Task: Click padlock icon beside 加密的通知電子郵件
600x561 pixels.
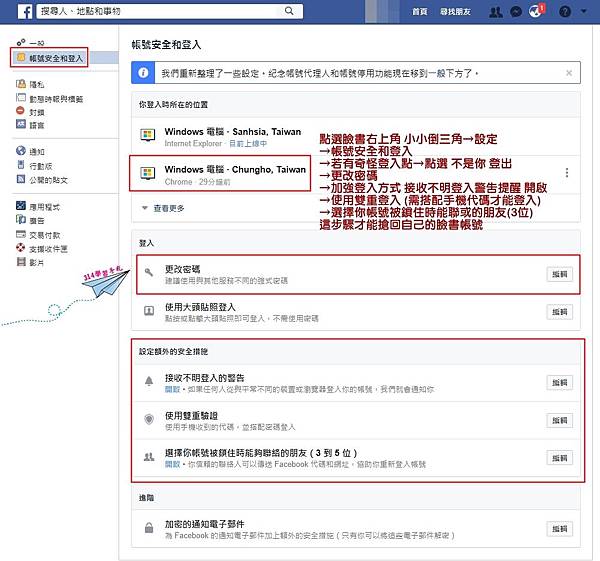Action: (x=149, y=528)
